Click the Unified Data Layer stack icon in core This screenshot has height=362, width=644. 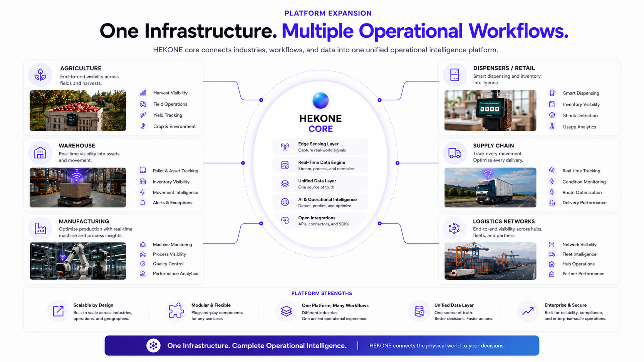pos(285,184)
